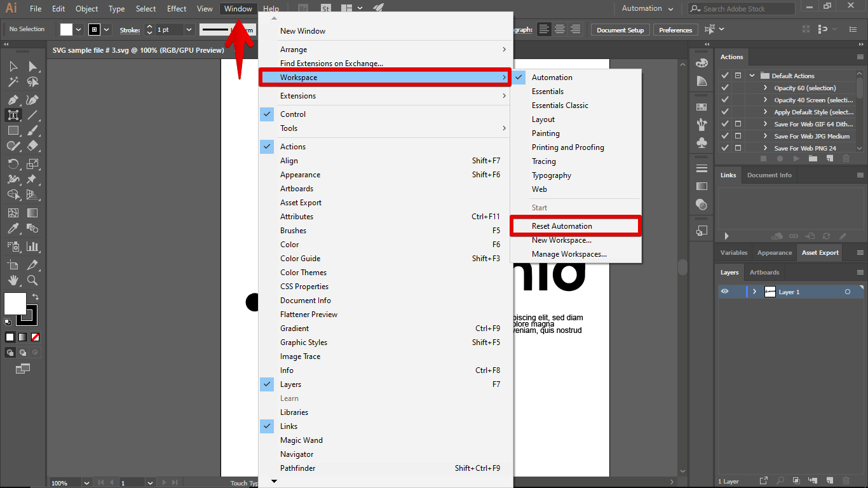This screenshot has height=488, width=868.
Task: Expand the Opacity 60 (selection) action
Action: click(x=765, y=88)
